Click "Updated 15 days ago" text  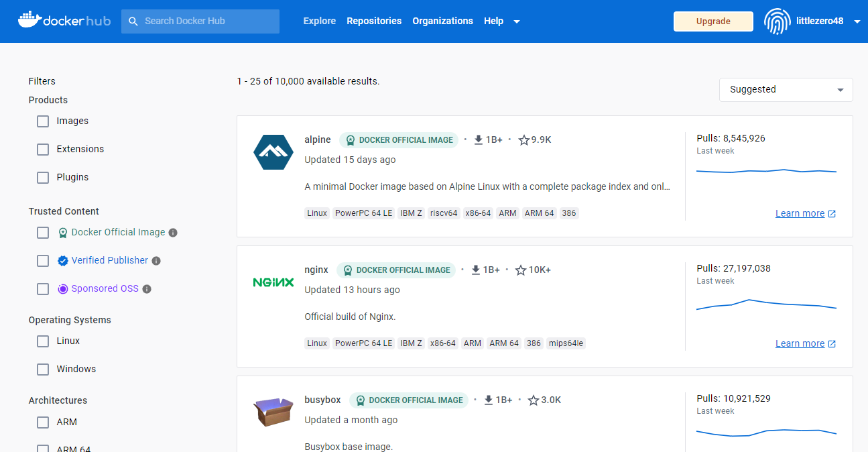[350, 160]
